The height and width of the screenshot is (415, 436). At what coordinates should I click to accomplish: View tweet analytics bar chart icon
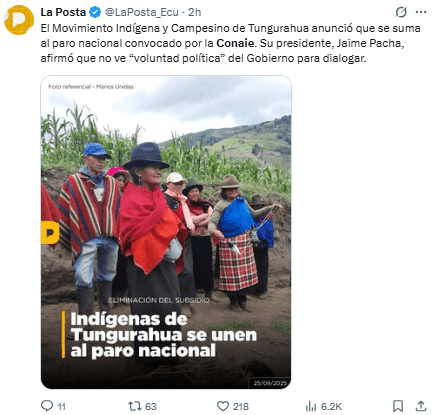pyautogui.click(x=311, y=406)
